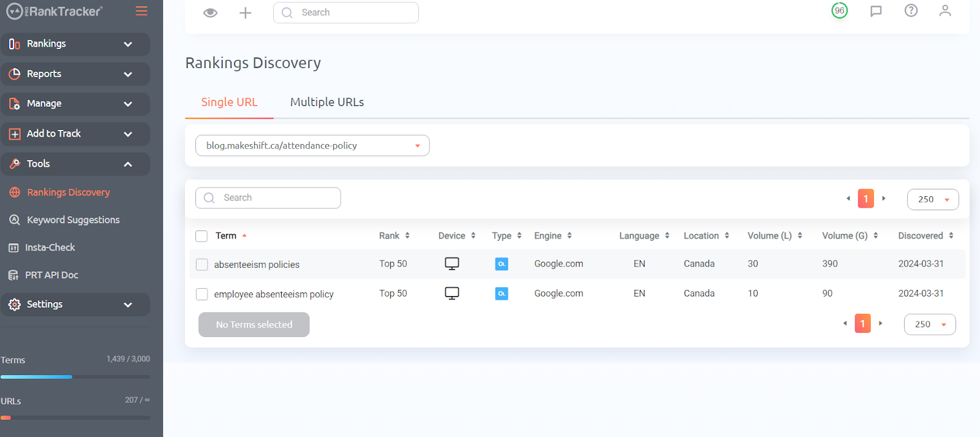This screenshot has width=980, height=437.
Task: Expand the Rankings sidebar menu
Action: point(75,44)
